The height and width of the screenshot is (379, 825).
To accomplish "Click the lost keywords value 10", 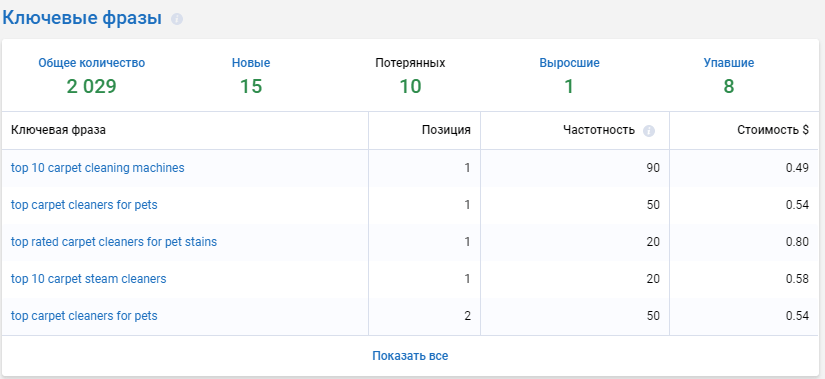I will click(410, 86).
